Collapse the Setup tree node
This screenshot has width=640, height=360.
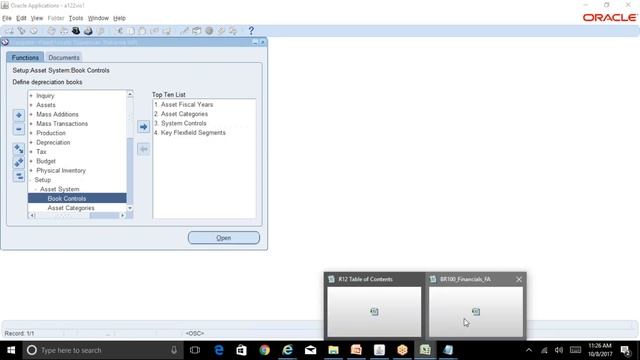31,180
